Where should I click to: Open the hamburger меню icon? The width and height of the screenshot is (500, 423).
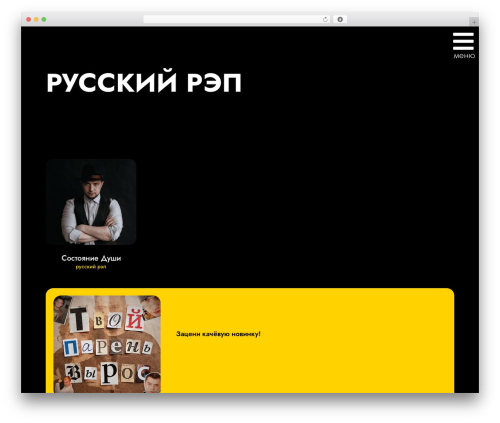(463, 41)
